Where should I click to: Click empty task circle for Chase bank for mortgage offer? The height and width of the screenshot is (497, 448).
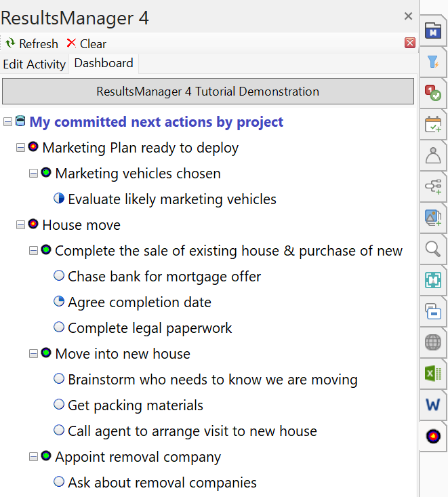point(59,275)
